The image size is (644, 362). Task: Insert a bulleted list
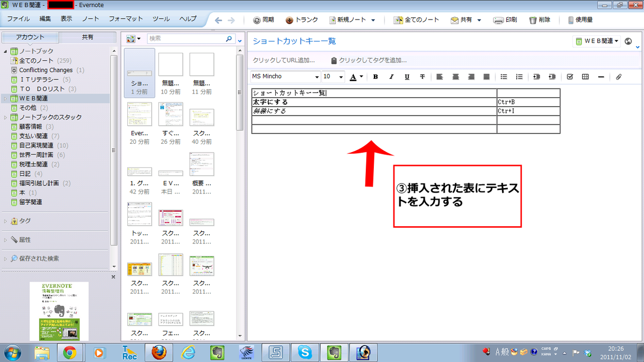504,77
